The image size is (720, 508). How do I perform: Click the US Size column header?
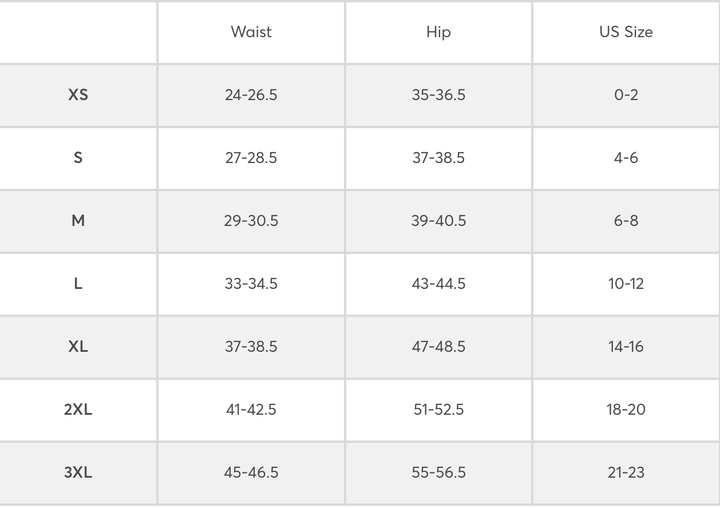(626, 32)
